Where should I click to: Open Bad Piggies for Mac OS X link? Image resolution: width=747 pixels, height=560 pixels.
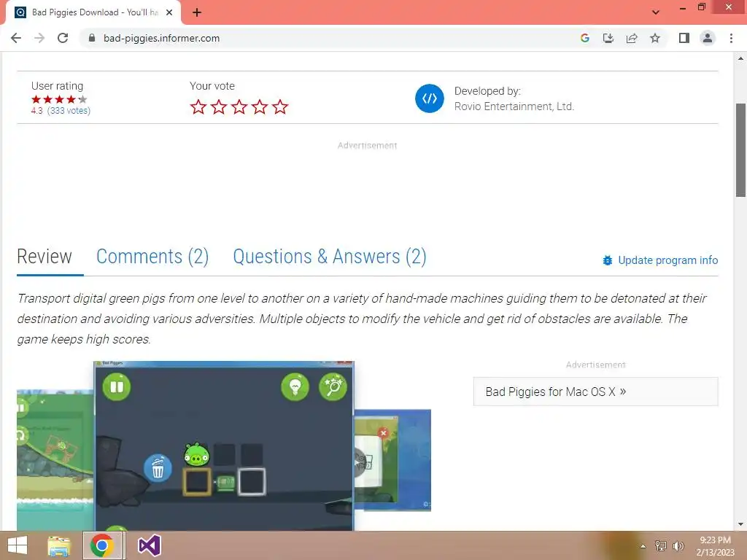595,392
